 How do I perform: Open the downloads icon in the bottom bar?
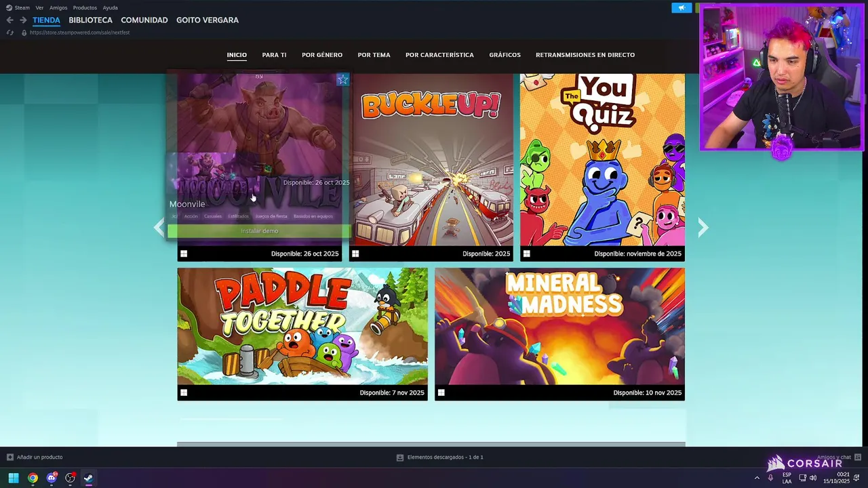click(400, 457)
